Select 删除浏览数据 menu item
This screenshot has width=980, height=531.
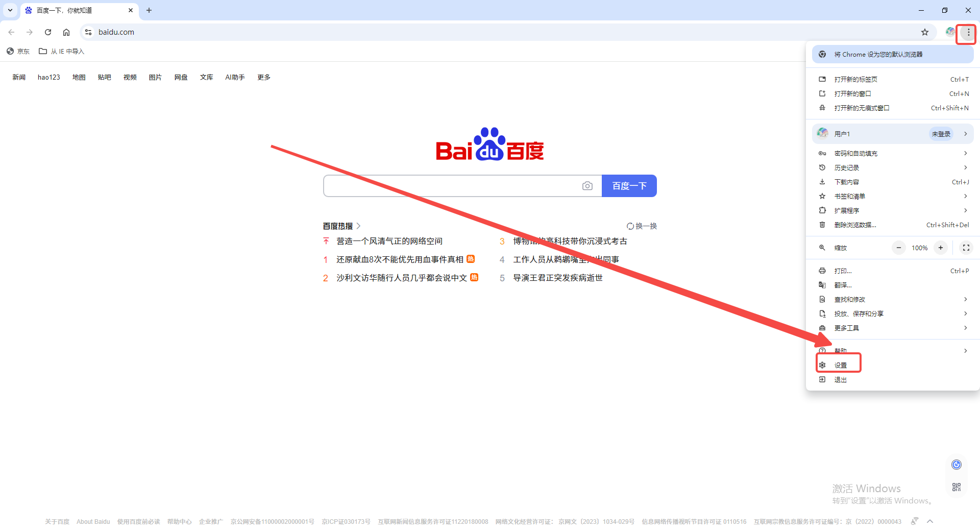[893, 225]
